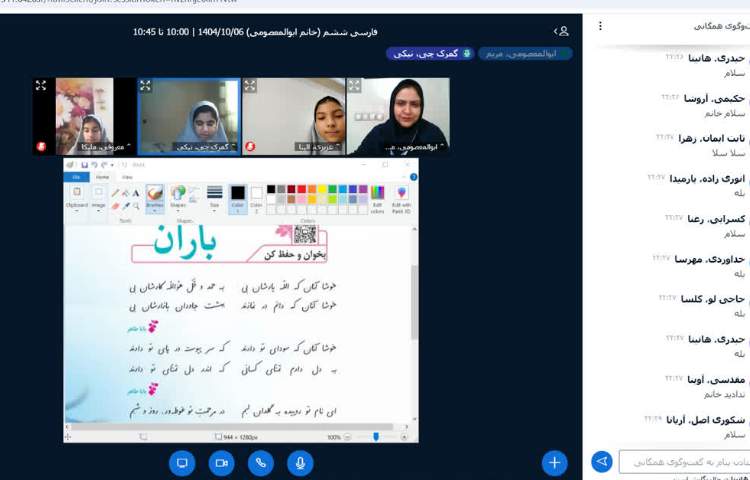Image resolution: width=750 pixels, height=480 pixels.
Task: Click the گمرک چی، نیکی talking indicator pill
Action: click(x=430, y=54)
